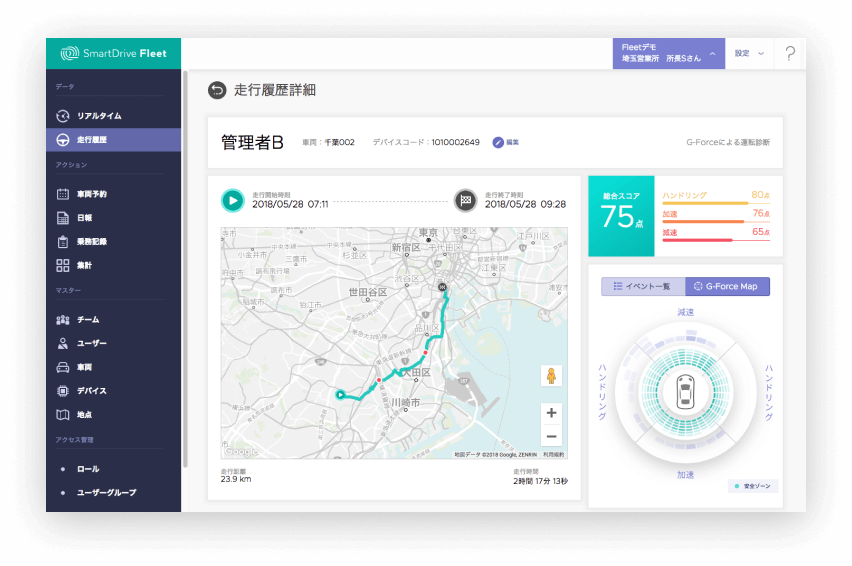Click the 安全ゾーン legend

pos(753,486)
